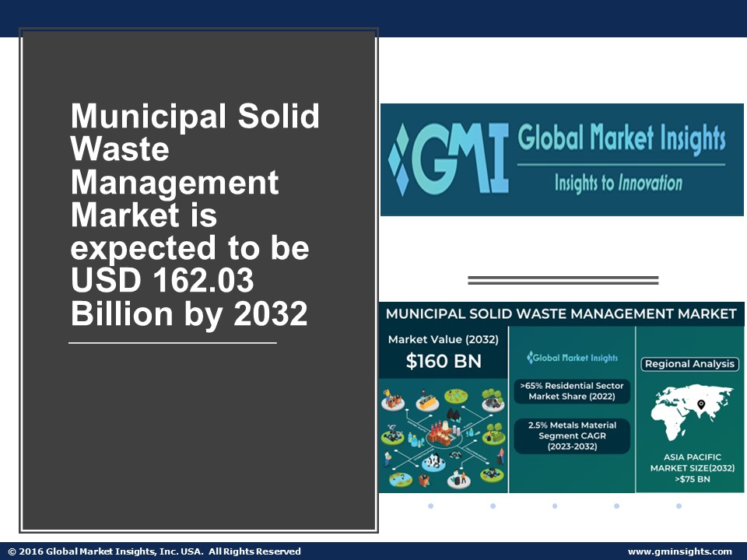Click the $160 BN market value text
This screenshot has width=747, height=560.
444,361
